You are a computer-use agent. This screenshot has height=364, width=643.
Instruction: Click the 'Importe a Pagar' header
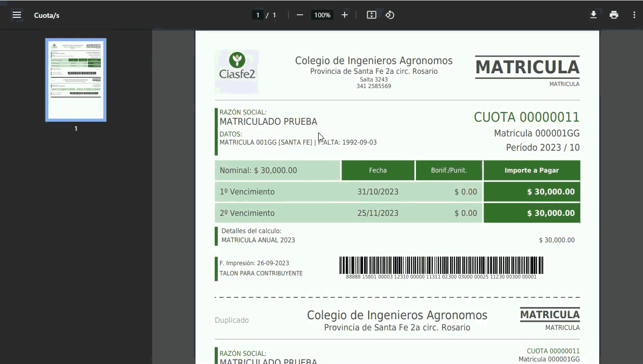tap(532, 171)
